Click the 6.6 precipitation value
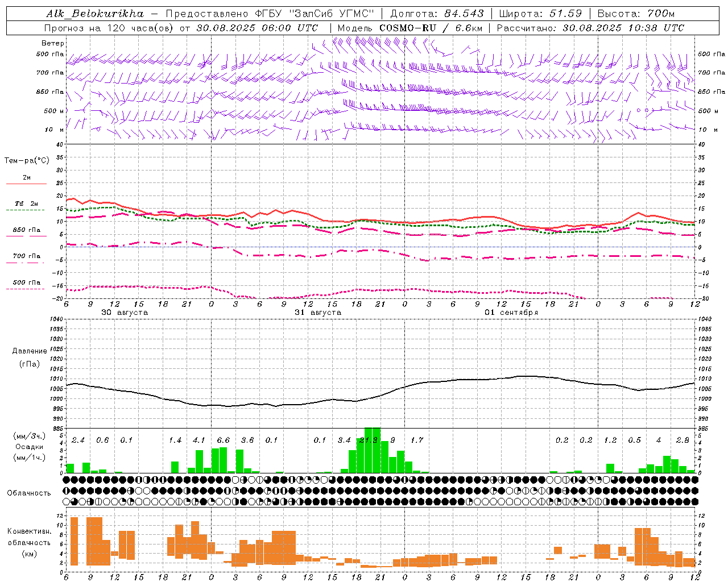 pyautogui.click(x=224, y=440)
